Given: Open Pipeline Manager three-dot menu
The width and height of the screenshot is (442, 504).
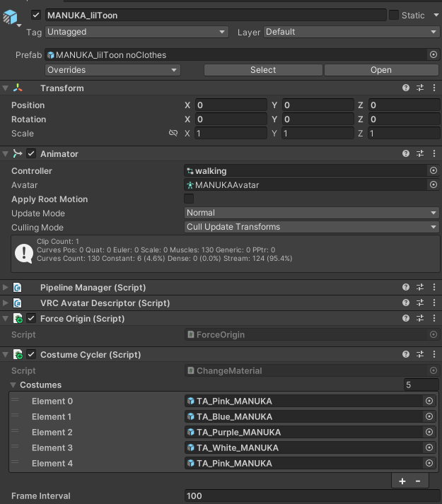Looking at the screenshot, I should tap(434, 287).
